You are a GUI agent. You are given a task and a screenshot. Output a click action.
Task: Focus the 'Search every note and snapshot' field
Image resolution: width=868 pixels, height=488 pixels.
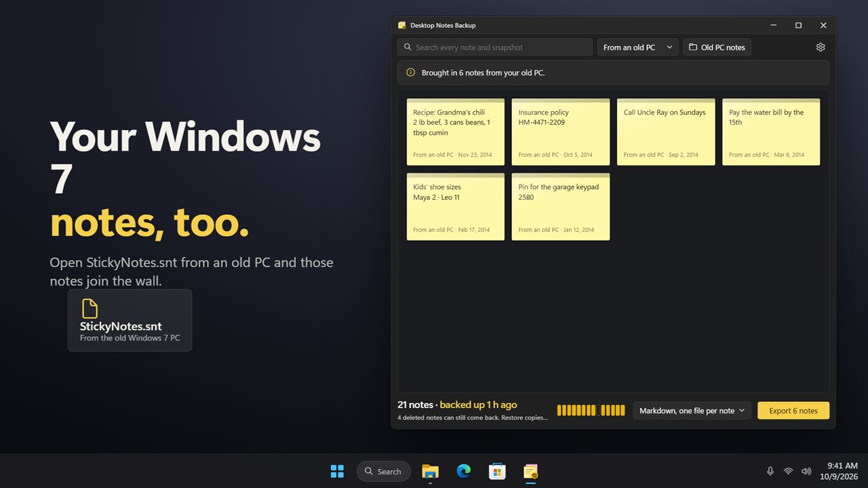pos(495,47)
